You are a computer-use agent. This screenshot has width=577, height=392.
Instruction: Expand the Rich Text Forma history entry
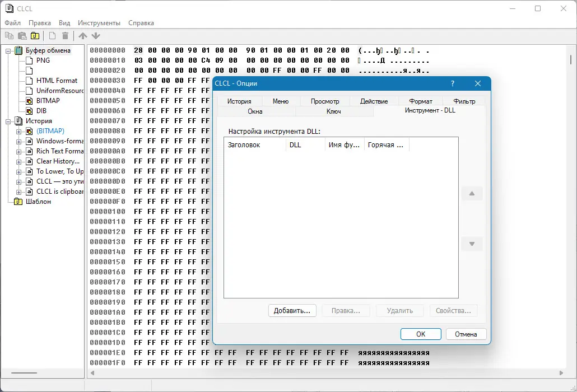pos(19,152)
